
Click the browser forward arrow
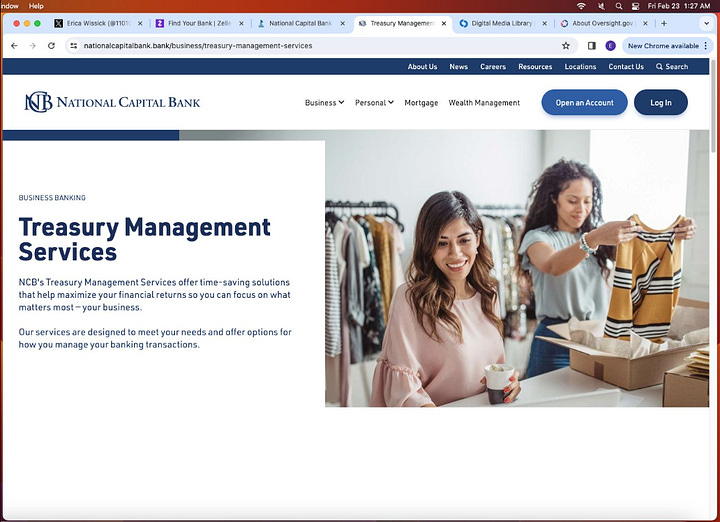point(33,46)
